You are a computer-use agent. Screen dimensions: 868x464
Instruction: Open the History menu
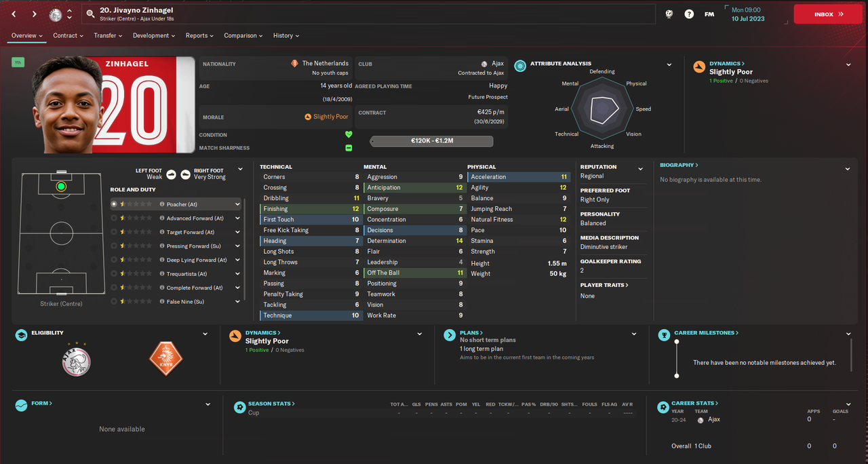(286, 35)
